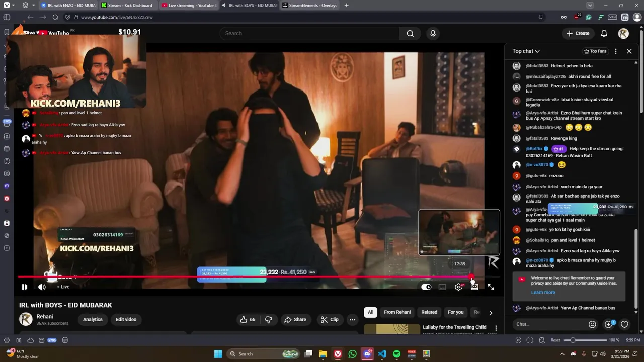The height and width of the screenshot is (362, 644).
Task: Select the All filter chip
Action: point(370,312)
